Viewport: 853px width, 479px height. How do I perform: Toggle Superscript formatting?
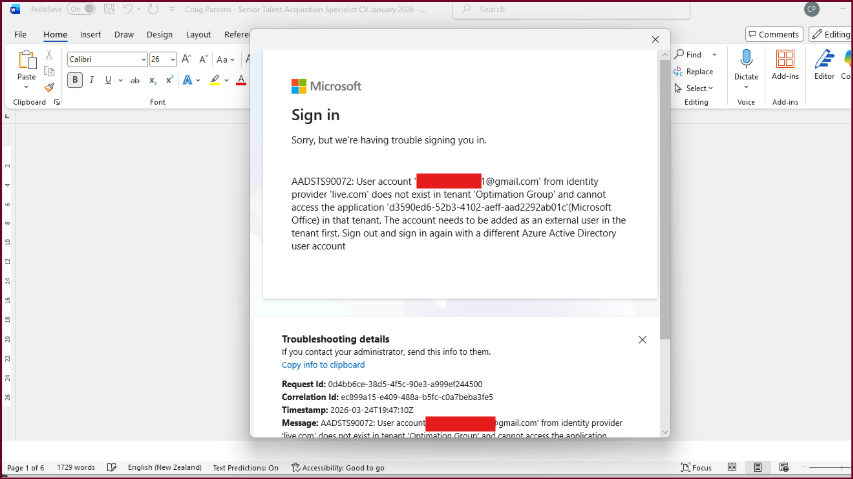[x=169, y=80]
